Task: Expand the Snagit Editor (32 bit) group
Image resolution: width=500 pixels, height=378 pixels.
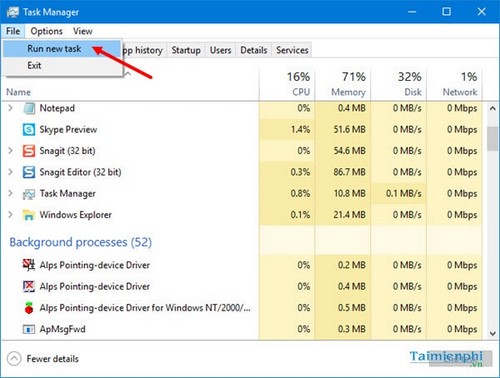Action: pyautogui.click(x=10, y=172)
